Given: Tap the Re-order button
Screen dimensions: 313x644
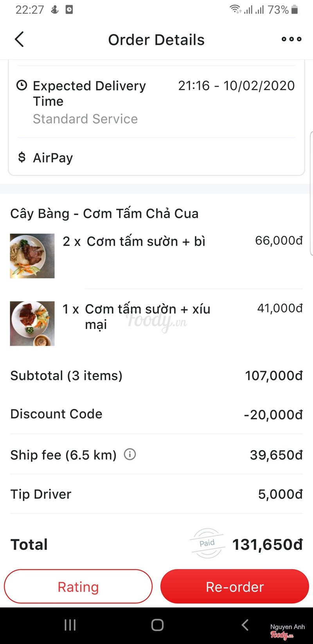Looking at the screenshot, I should pyautogui.click(x=235, y=586).
